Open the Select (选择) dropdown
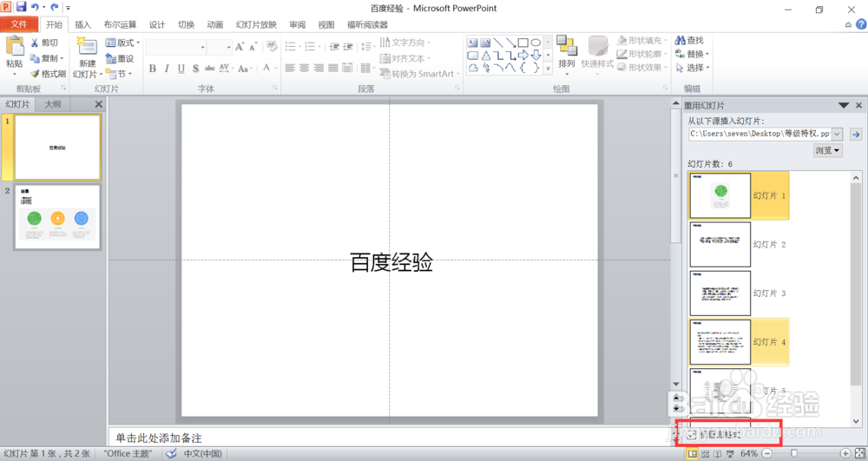The width and height of the screenshot is (868, 461). click(x=692, y=67)
